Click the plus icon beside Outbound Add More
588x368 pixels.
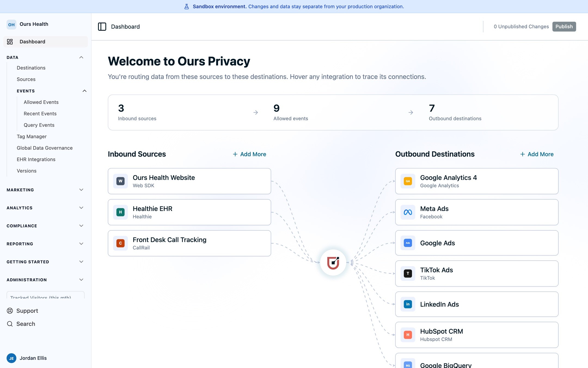click(x=523, y=154)
